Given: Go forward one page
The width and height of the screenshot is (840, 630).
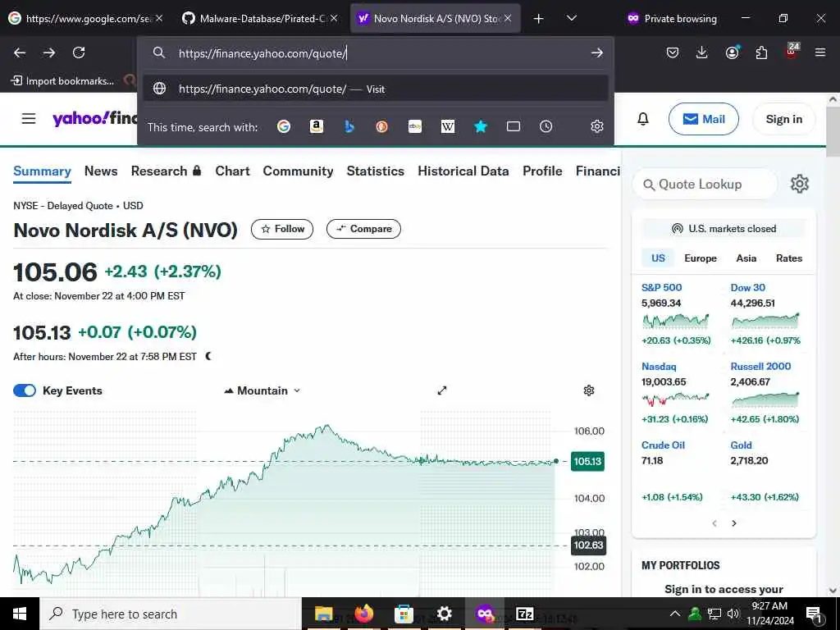Looking at the screenshot, I should pyautogui.click(x=48, y=52).
